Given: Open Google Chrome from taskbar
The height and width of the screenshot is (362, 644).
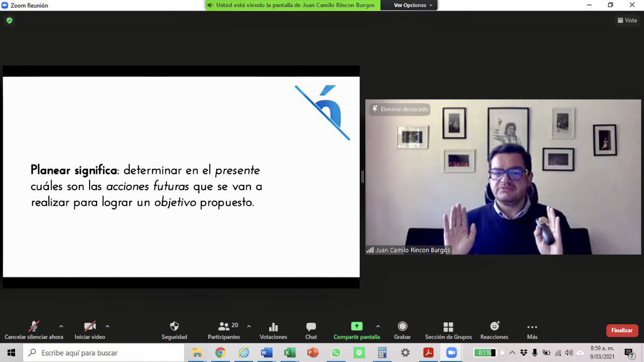Looking at the screenshot, I should point(220,353).
